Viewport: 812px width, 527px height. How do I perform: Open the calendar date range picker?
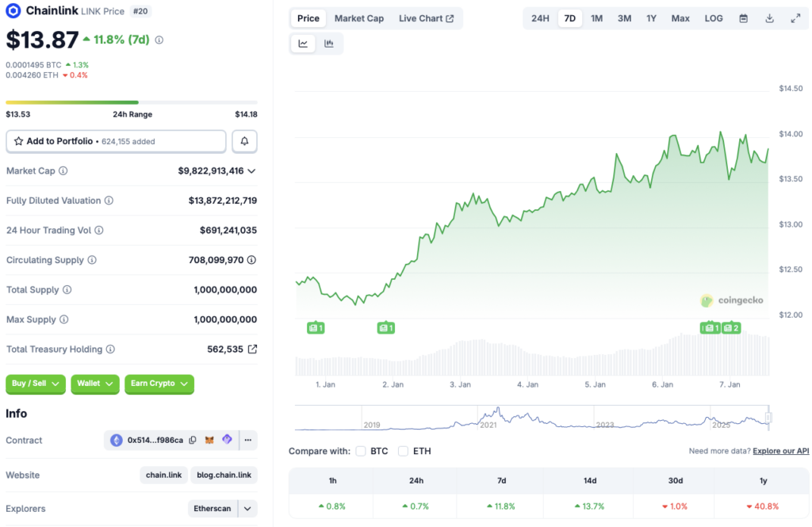coord(743,18)
